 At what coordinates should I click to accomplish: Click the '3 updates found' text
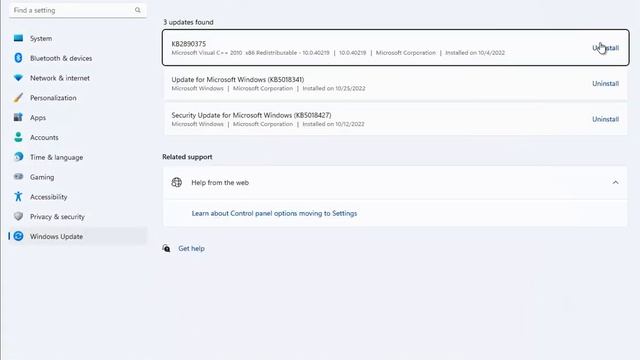click(188, 22)
